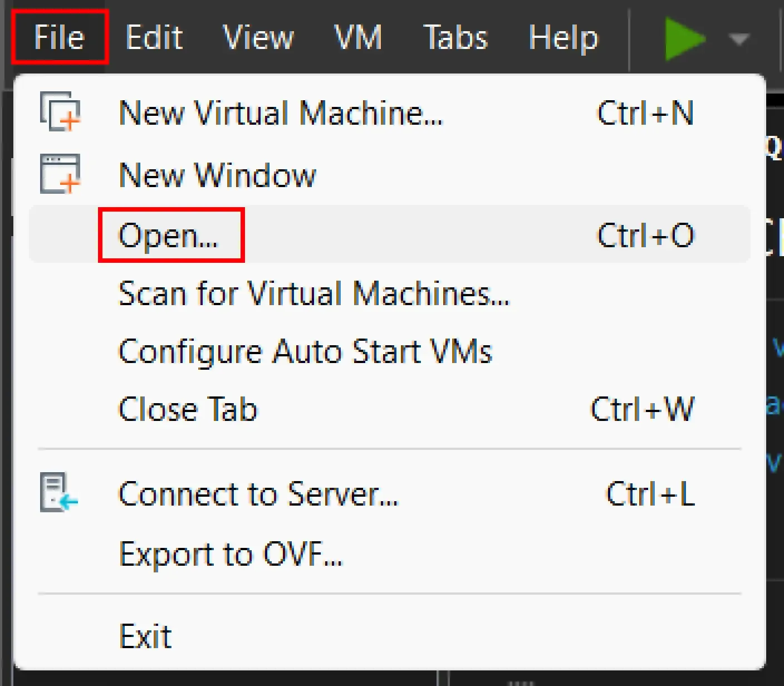This screenshot has width=784, height=686.
Task: Click the New Virtual Machine icon
Action: (58, 111)
